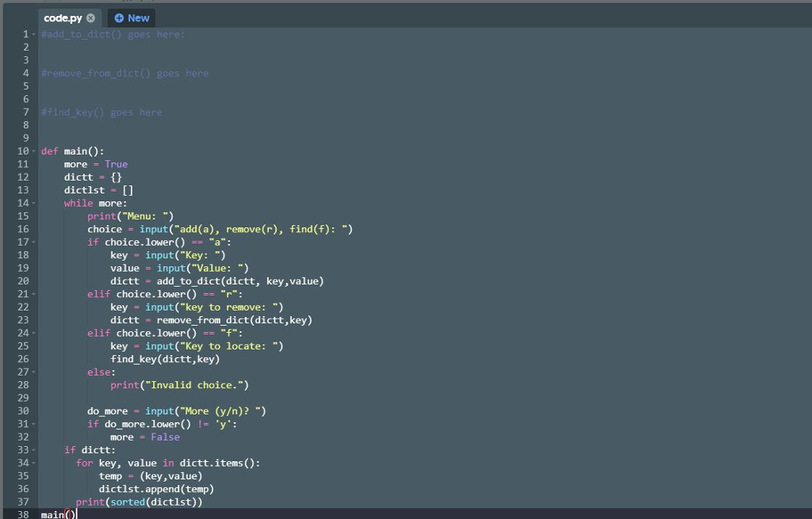Click the fold arrow next to line 1 comment
This screenshot has width=812, height=519.
pos(33,34)
